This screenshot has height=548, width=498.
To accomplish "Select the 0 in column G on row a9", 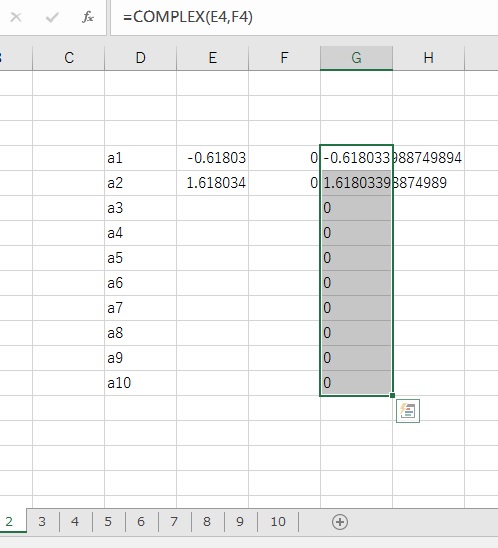I will [356, 358].
